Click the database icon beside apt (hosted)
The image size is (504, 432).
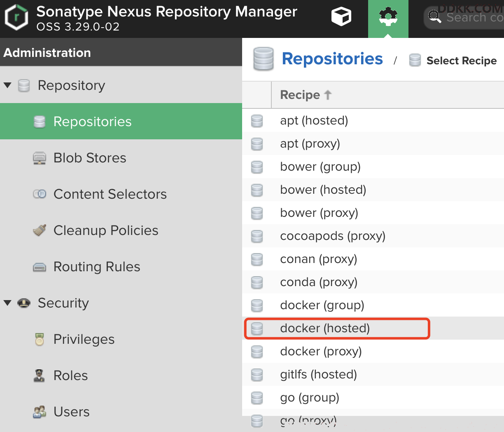pos(257,120)
